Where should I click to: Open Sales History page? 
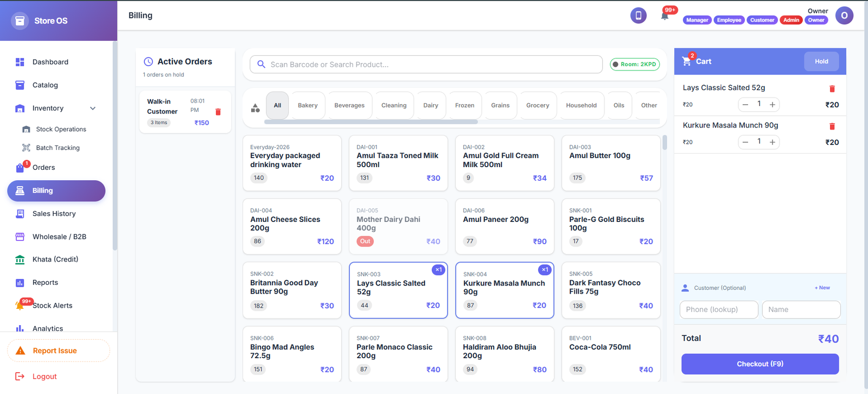click(54, 214)
